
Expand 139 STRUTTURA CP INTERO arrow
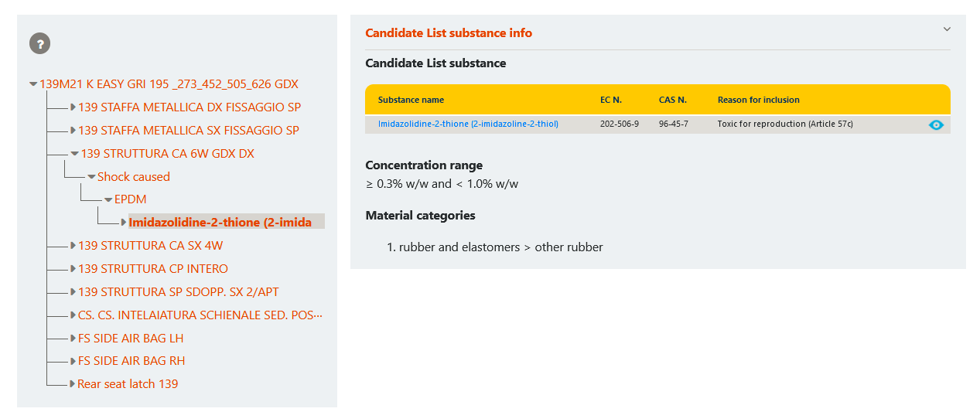point(73,269)
